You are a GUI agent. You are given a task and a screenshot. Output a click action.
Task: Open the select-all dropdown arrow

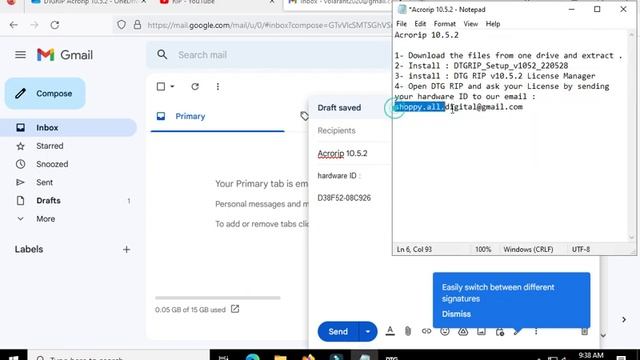(172, 87)
